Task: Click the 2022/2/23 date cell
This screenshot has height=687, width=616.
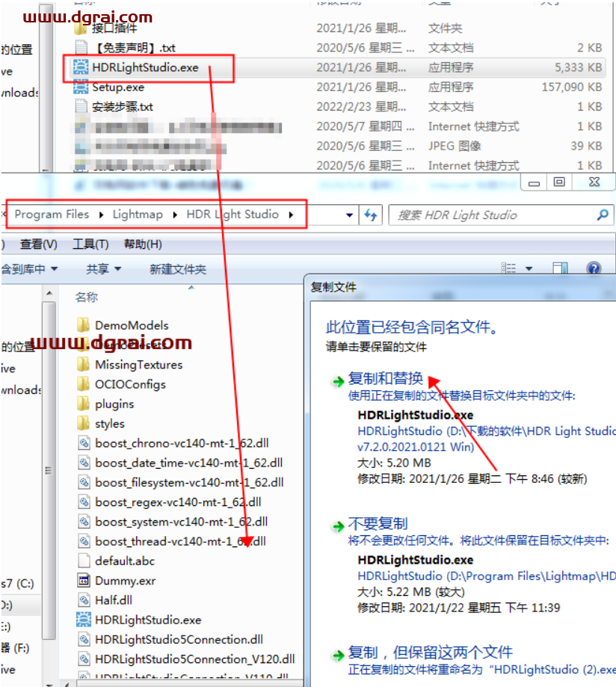Action: tap(361, 106)
